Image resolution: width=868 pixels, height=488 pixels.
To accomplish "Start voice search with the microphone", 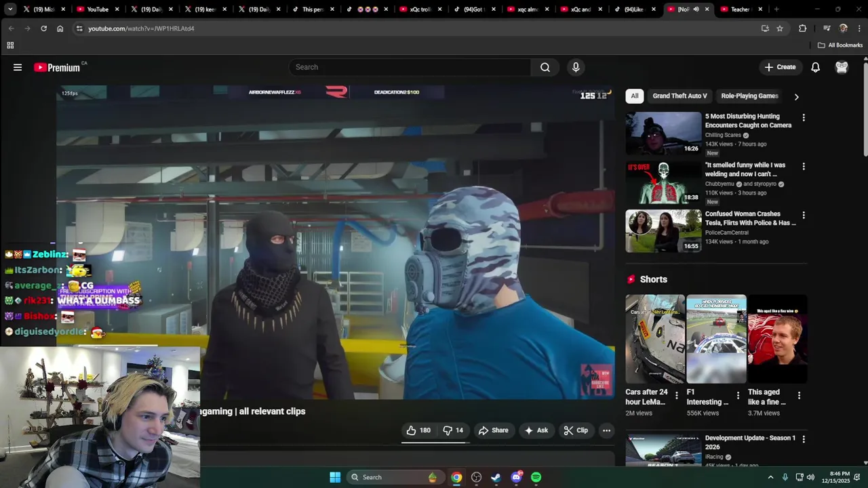I will pyautogui.click(x=576, y=67).
